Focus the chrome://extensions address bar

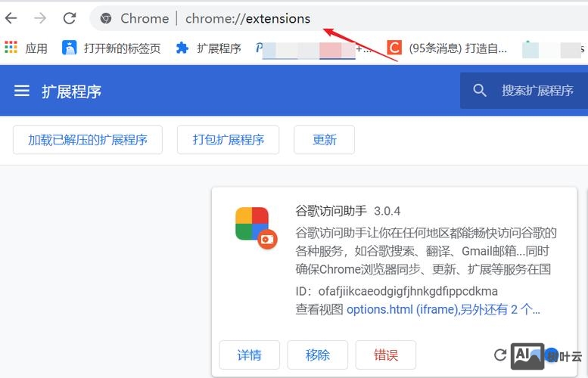click(x=338, y=18)
